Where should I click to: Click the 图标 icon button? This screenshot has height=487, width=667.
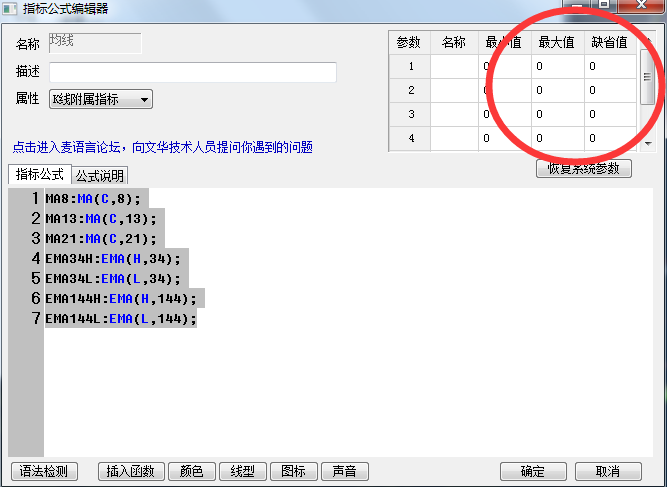point(293,471)
